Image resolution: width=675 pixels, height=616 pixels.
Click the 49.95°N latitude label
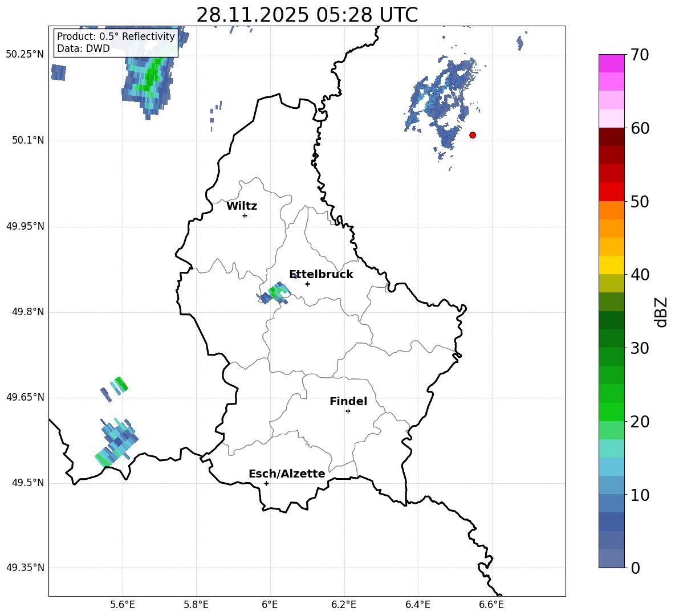pyautogui.click(x=25, y=226)
